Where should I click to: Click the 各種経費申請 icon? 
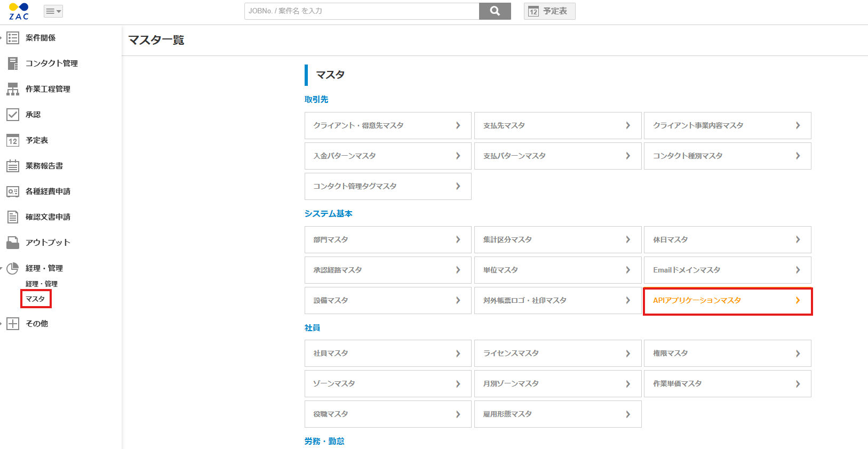[x=13, y=191]
